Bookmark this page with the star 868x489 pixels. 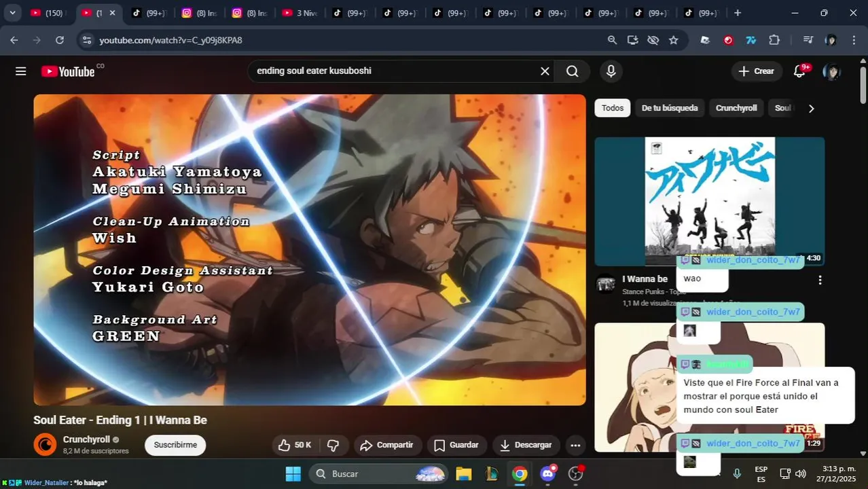click(x=673, y=41)
